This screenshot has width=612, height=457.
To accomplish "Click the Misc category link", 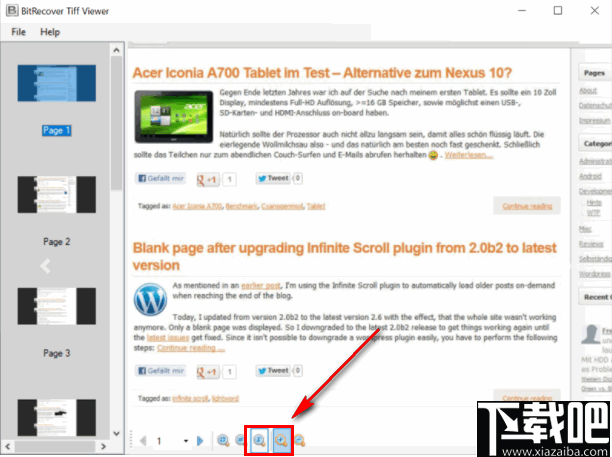I will point(585,229).
